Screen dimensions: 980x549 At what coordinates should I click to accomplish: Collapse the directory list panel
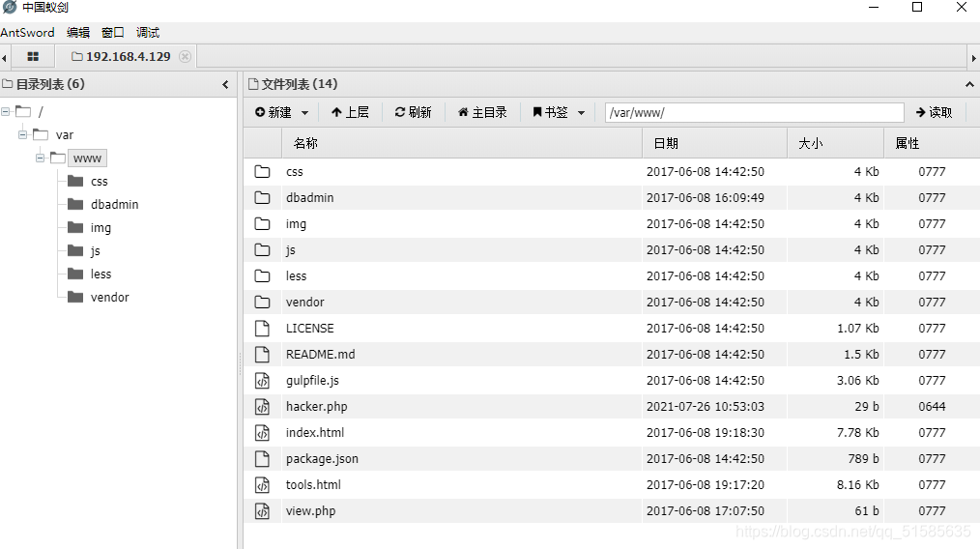pos(225,84)
